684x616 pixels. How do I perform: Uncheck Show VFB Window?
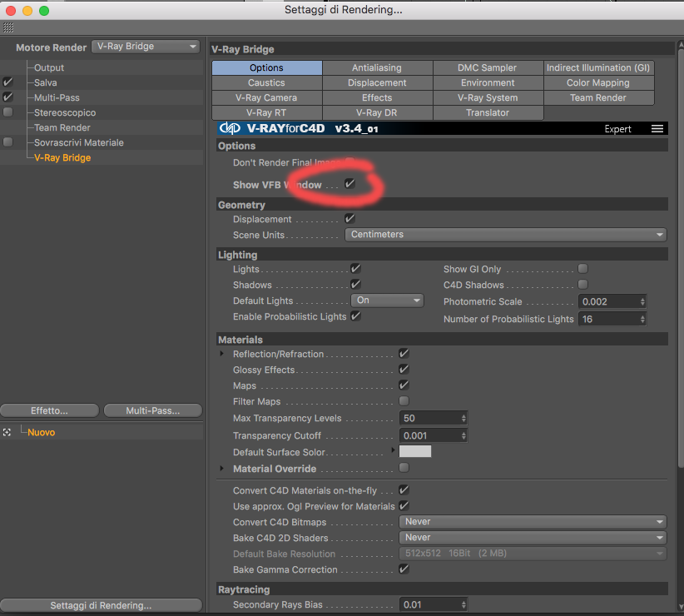(349, 184)
